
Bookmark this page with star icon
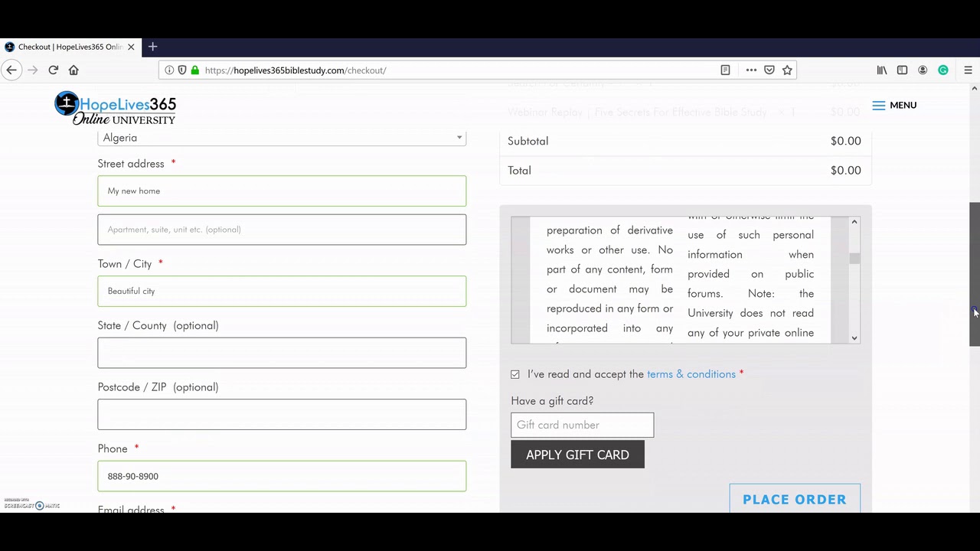pos(787,70)
